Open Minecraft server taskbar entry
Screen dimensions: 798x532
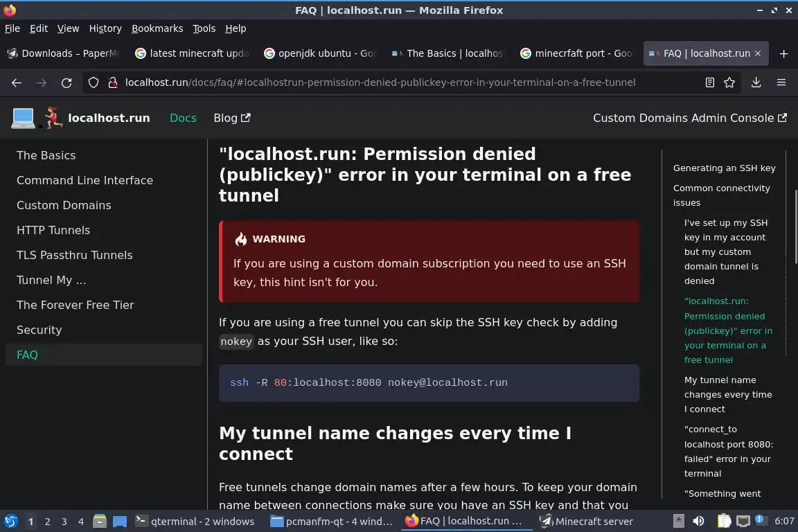(587, 522)
